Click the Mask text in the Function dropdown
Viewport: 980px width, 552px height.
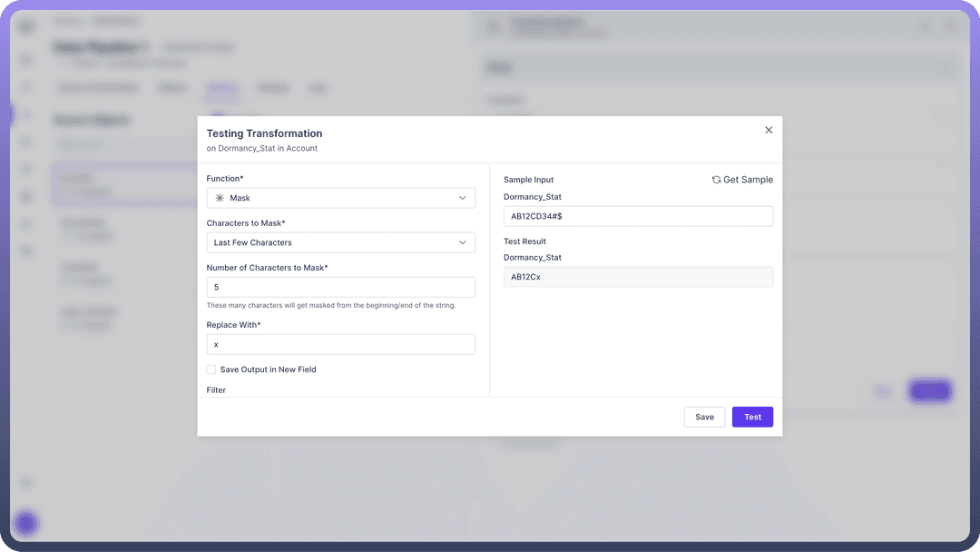point(240,198)
